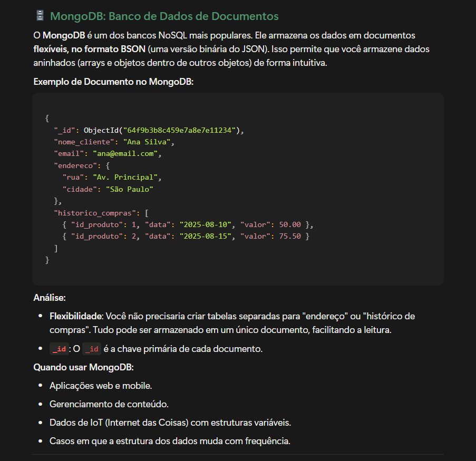Click the bullet 'Aplicações web e mobile.'
Screen dimensions: 476x461
[x=101, y=386]
